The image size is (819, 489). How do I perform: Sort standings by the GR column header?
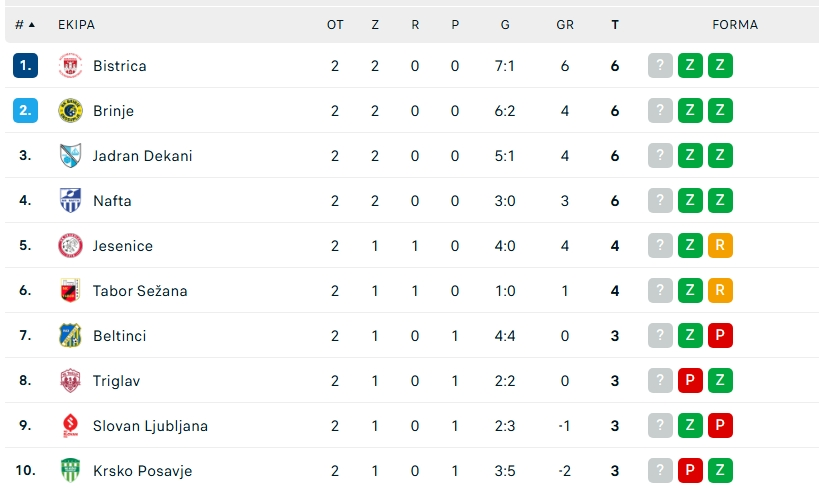(x=565, y=24)
